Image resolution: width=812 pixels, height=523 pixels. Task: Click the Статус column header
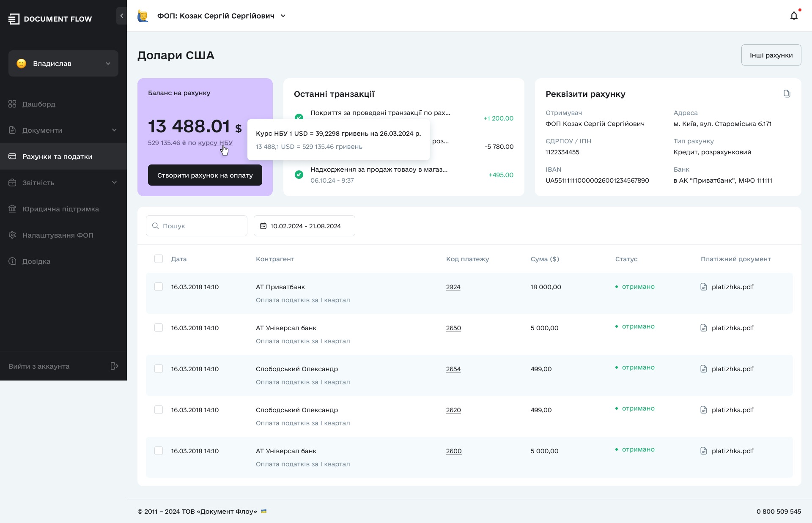click(626, 259)
